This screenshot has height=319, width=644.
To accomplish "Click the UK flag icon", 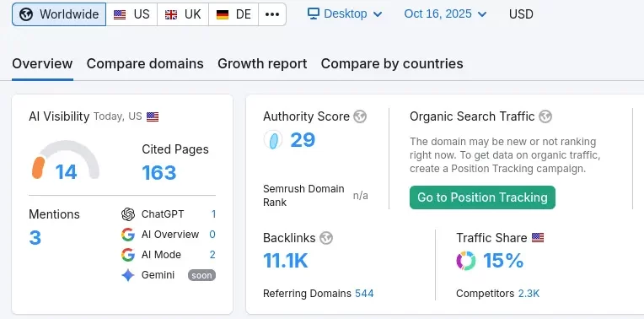I will (171, 15).
